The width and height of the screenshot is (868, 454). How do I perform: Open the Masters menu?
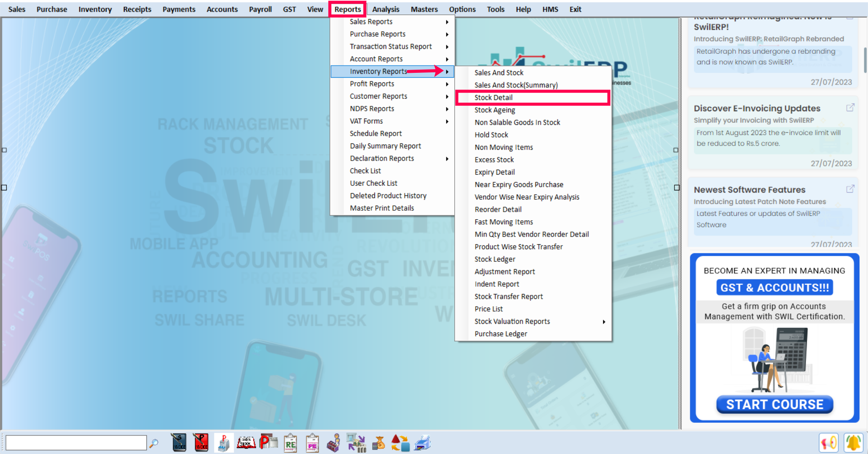coord(424,9)
